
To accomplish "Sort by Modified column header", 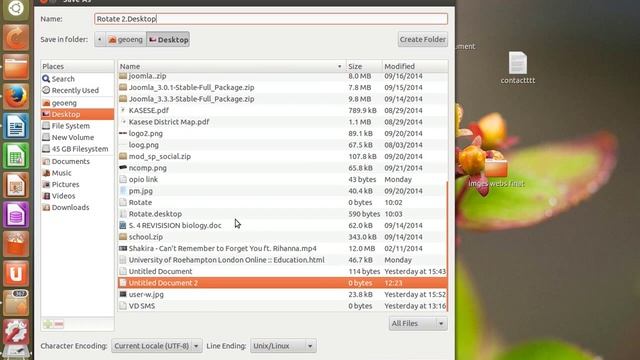I will coord(415,66).
